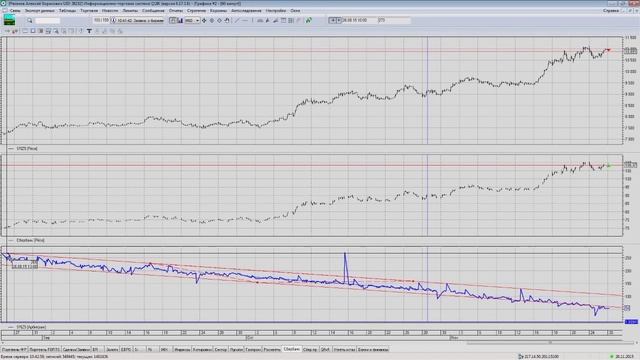Click the bar chart type icon

180,20
